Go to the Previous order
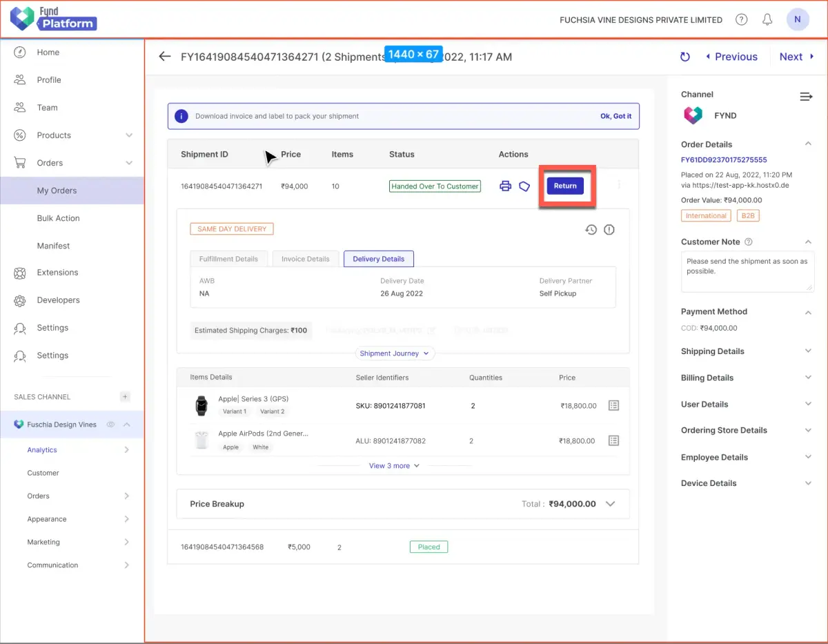Image resolution: width=828 pixels, height=644 pixels. 731,57
